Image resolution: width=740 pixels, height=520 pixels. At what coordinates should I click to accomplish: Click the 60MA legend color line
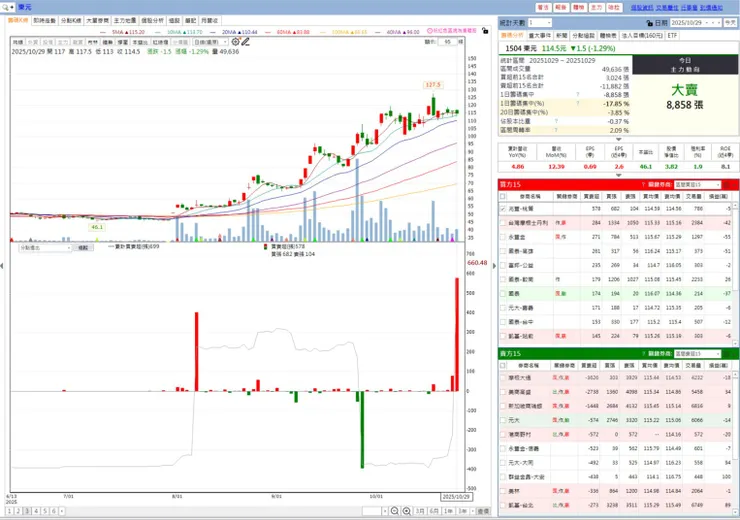click(x=269, y=32)
